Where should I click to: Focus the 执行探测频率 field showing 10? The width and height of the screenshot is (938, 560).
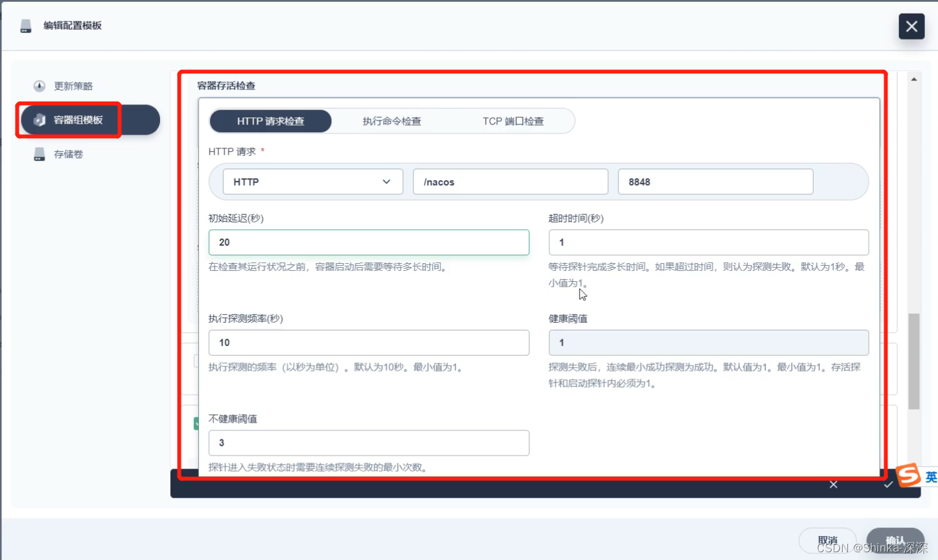(369, 343)
